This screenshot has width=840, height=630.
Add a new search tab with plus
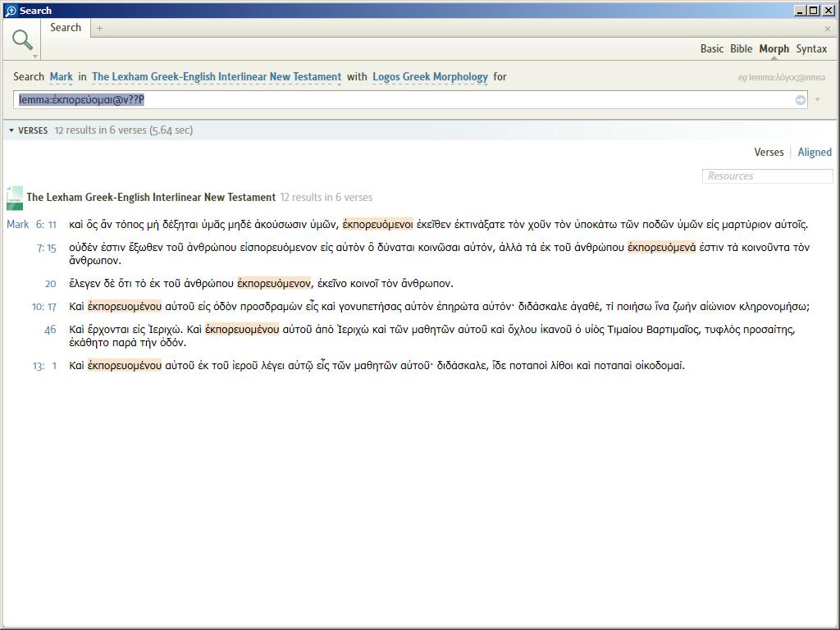click(x=99, y=28)
